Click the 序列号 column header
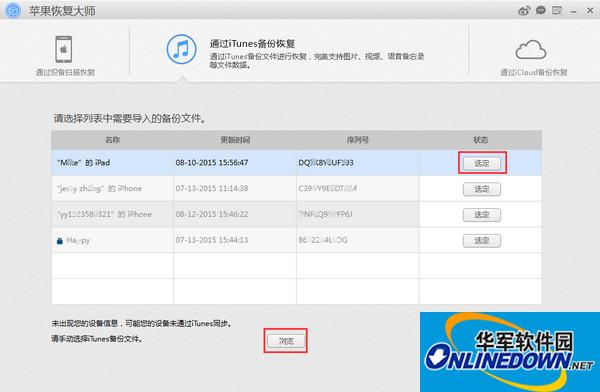Image resolution: width=600 pixels, height=392 pixels. (x=357, y=140)
